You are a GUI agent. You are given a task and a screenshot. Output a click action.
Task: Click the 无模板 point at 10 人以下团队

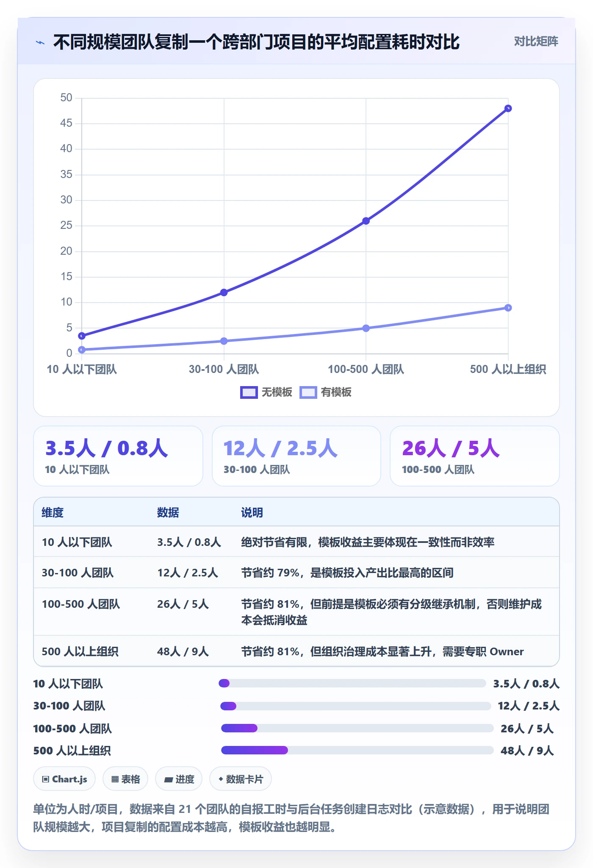[x=82, y=336]
